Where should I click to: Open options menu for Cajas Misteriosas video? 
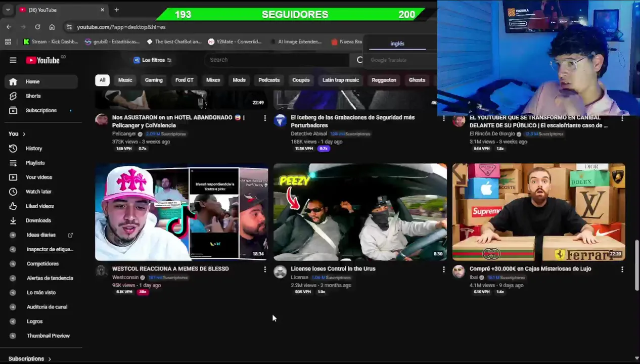622,269
